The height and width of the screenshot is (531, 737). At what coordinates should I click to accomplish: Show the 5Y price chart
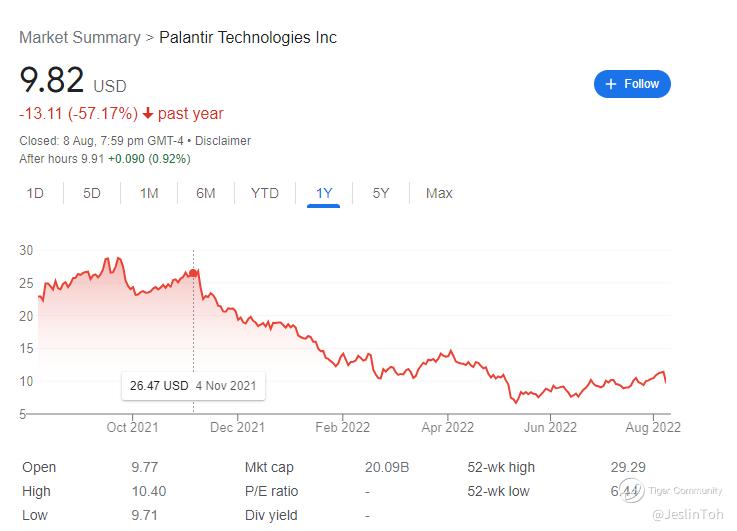click(381, 193)
